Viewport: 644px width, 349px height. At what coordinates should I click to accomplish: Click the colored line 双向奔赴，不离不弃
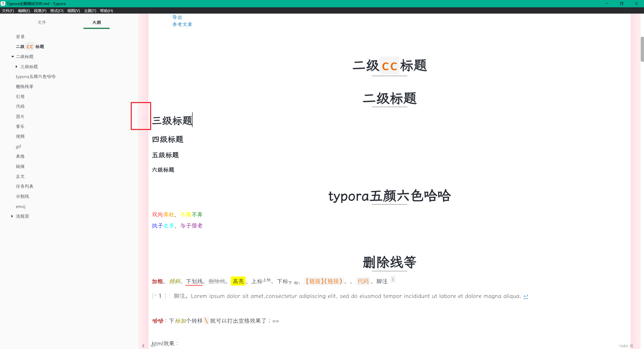coord(177,215)
